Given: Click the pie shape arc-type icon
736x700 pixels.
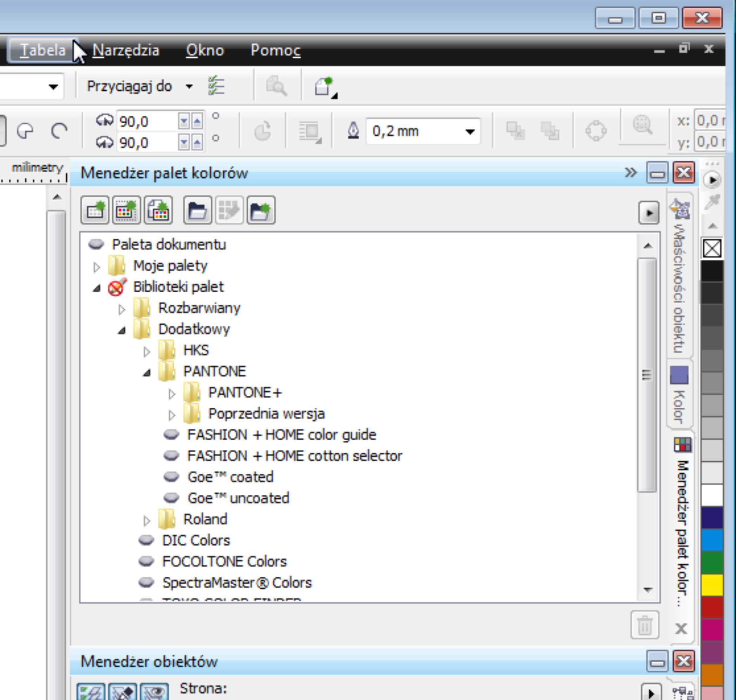Looking at the screenshot, I should click(x=25, y=131).
